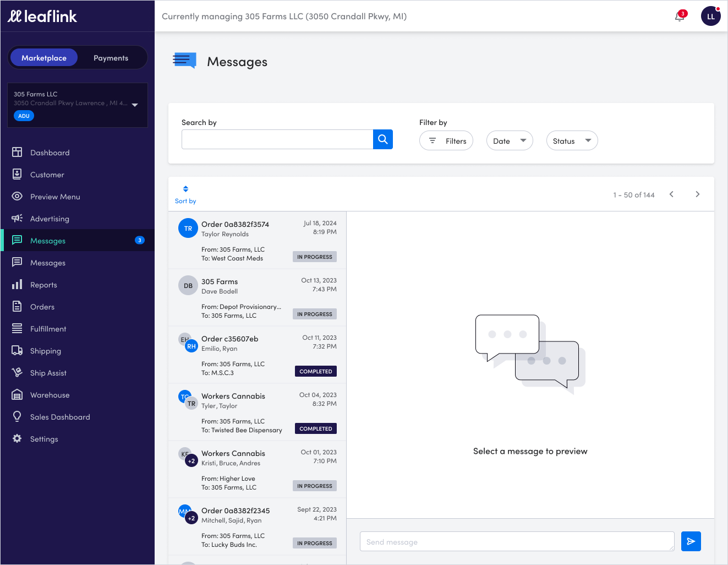Open Settings in the sidebar

(x=78, y=439)
